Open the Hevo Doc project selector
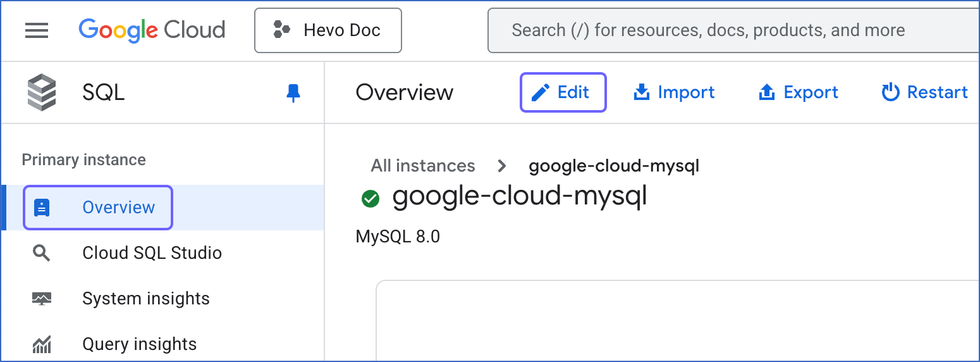Viewport: 980px width, 362px height. point(328,30)
